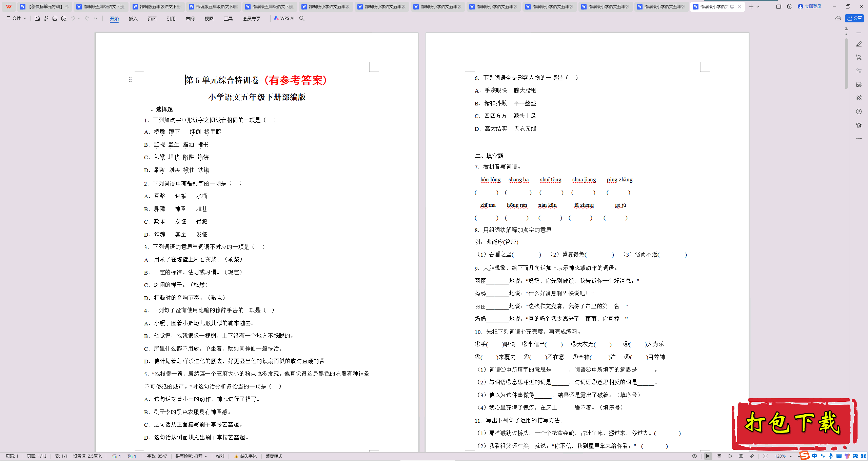Click the skin settings shirt icon in sidebar
868x461 pixels.
[x=859, y=125]
